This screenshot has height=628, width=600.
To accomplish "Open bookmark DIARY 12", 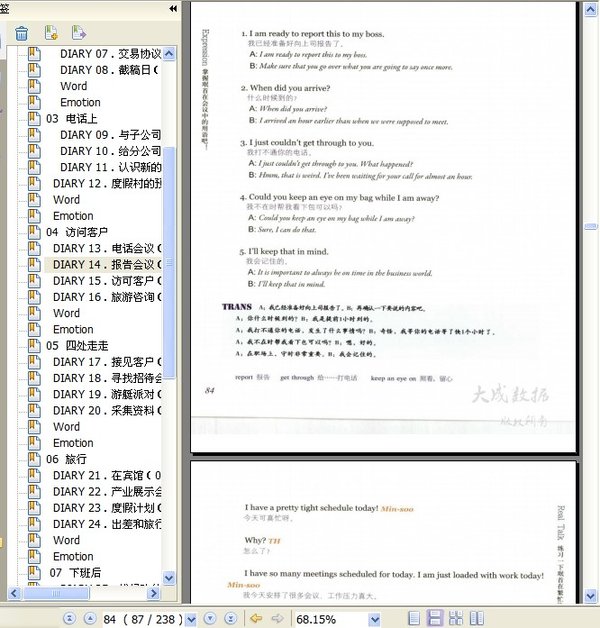I will tap(107, 183).
